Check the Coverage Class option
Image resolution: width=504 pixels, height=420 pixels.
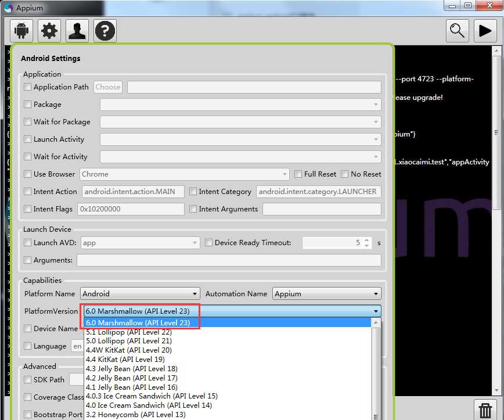[x=28, y=397]
